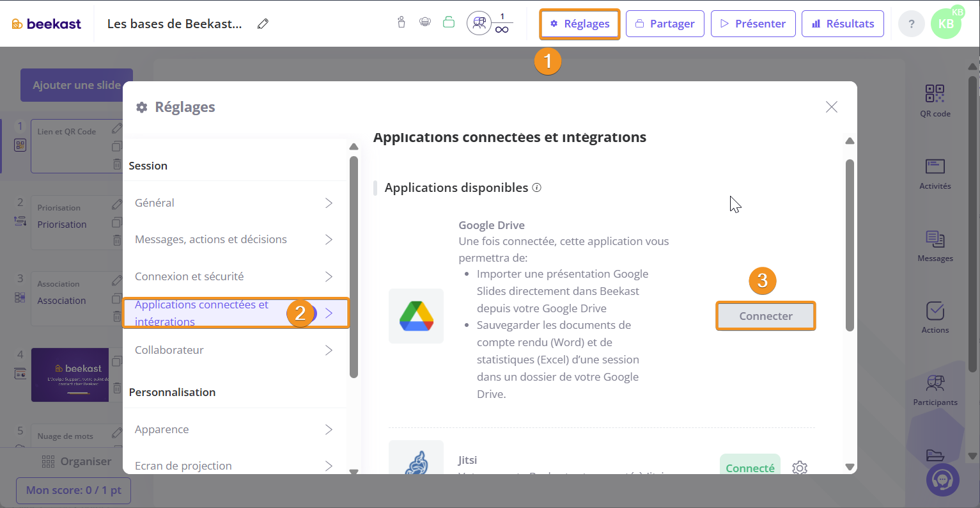Open Réglages from the top bar
Screen dimensions: 980x508
click(x=580, y=24)
